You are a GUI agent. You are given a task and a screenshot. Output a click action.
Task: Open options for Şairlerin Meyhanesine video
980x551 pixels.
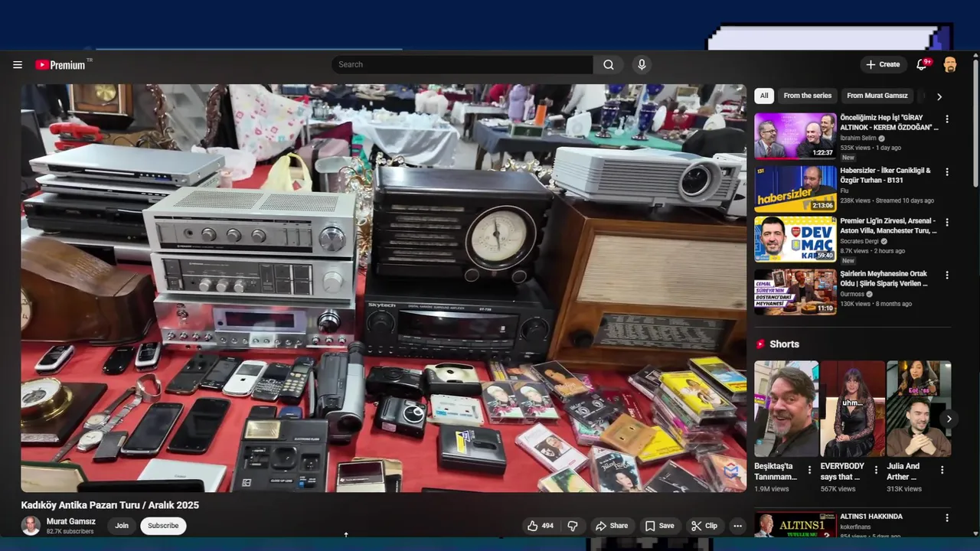pos(947,275)
